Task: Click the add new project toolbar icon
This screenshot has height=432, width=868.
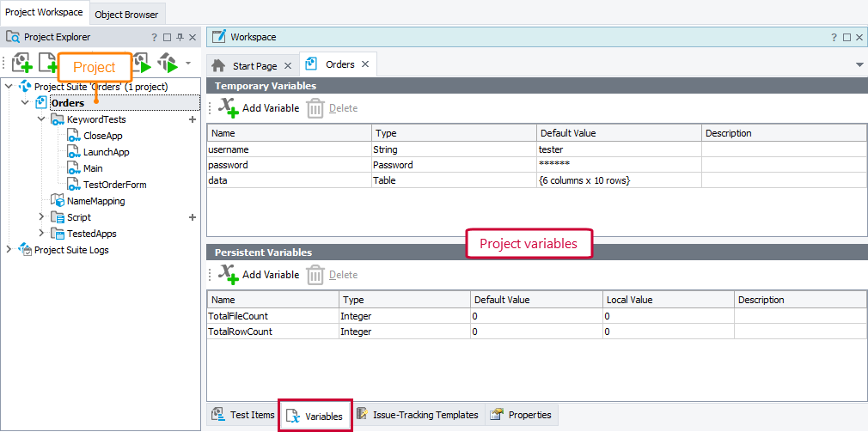Action: point(21,64)
